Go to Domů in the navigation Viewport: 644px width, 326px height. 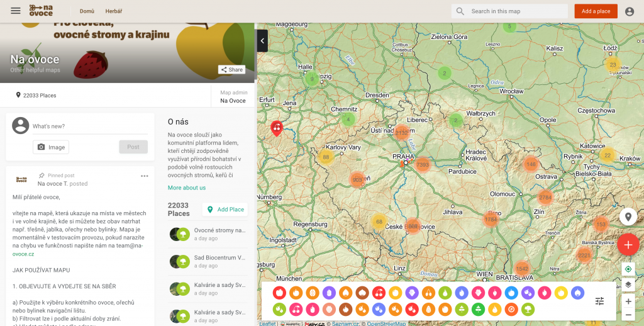click(x=87, y=11)
